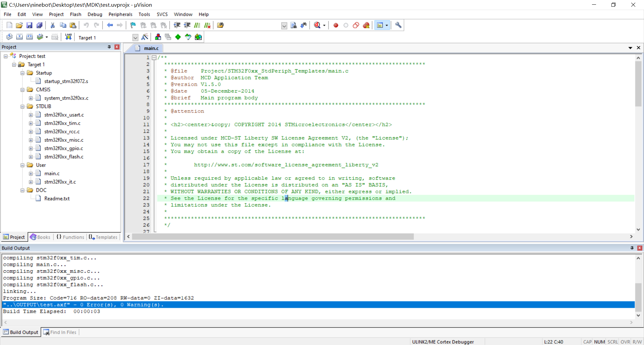Viewport: 644px width, 345px height.
Task: Select Readme.txt in the project tree
Action: 57,199
